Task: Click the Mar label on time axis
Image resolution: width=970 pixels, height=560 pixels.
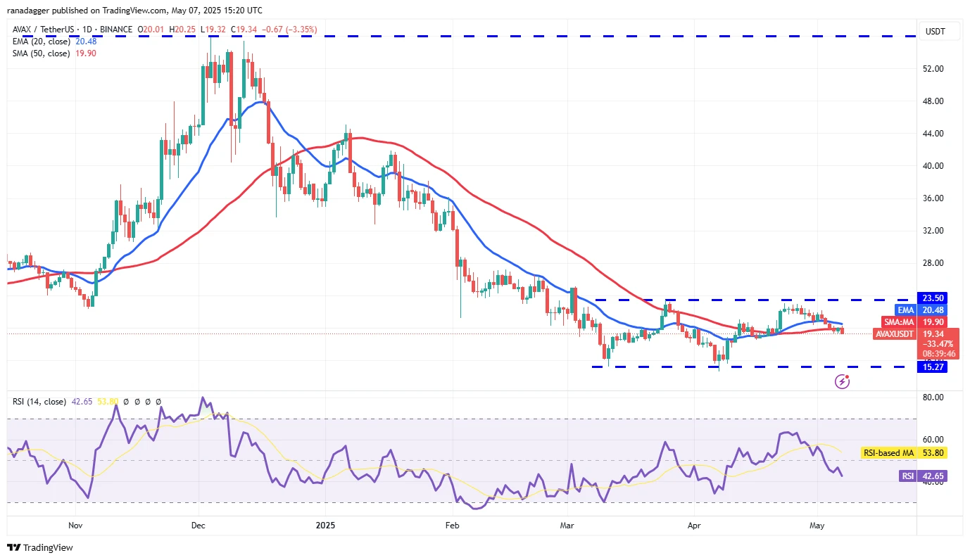Action: click(x=567, y=526)
